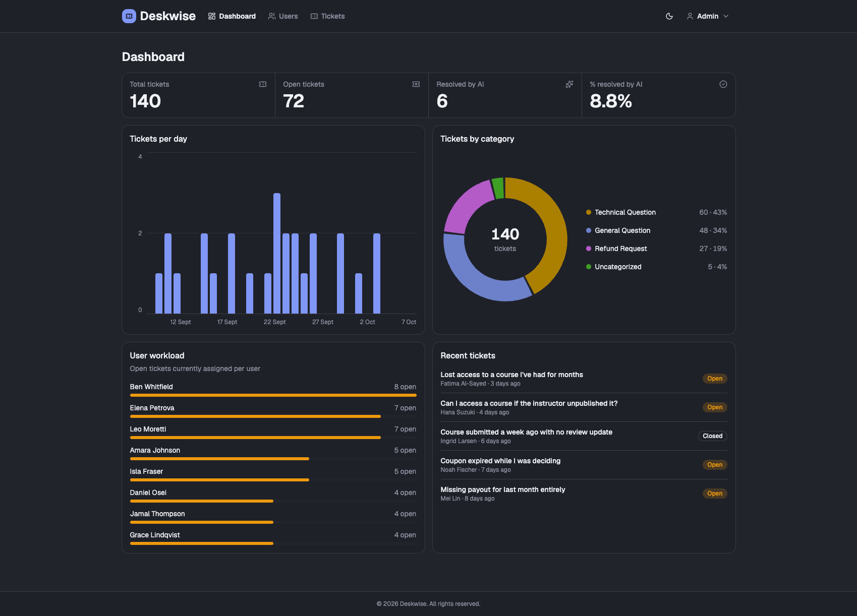This screenshot has height=616, width=857.
Task: Click the tallest bar in Tickets per day chart
Action: 277,253
